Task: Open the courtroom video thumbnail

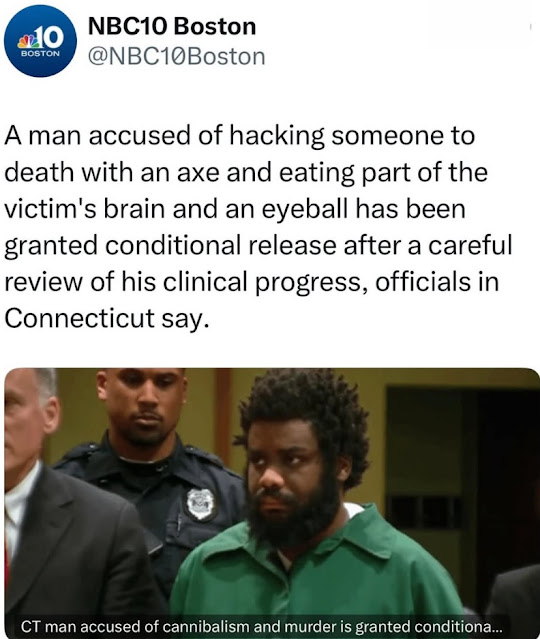Action: 272,503
